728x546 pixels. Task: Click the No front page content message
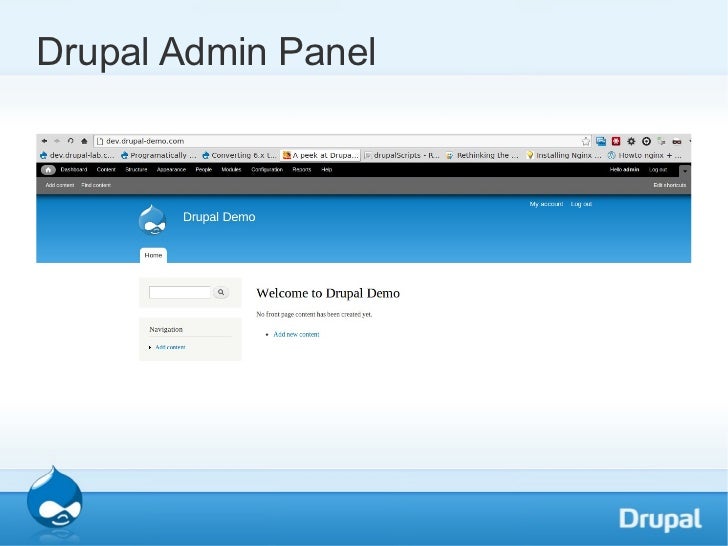coord(314,314)
